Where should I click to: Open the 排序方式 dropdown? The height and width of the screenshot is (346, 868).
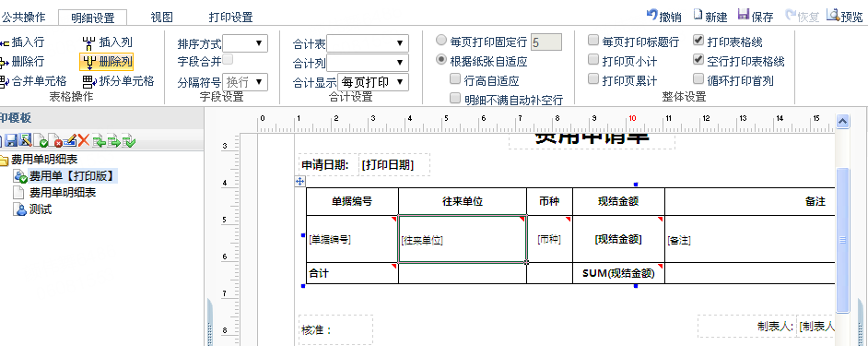click(x=245, y=43)
